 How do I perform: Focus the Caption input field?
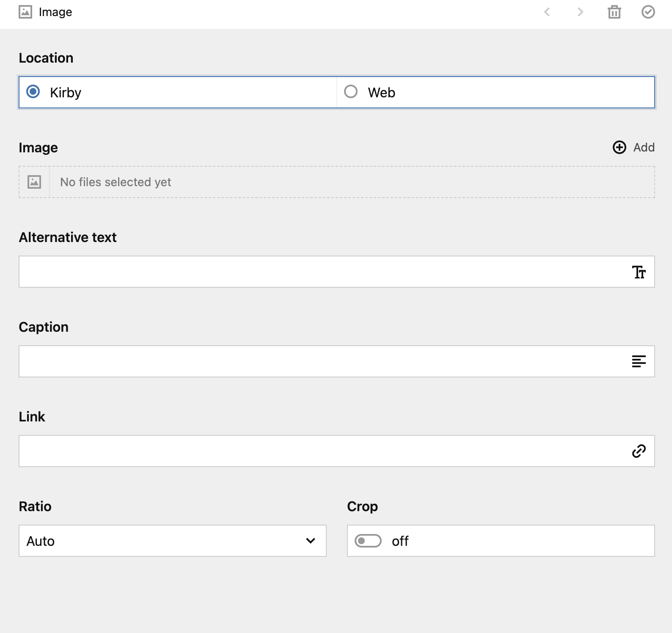pos(322,361)
